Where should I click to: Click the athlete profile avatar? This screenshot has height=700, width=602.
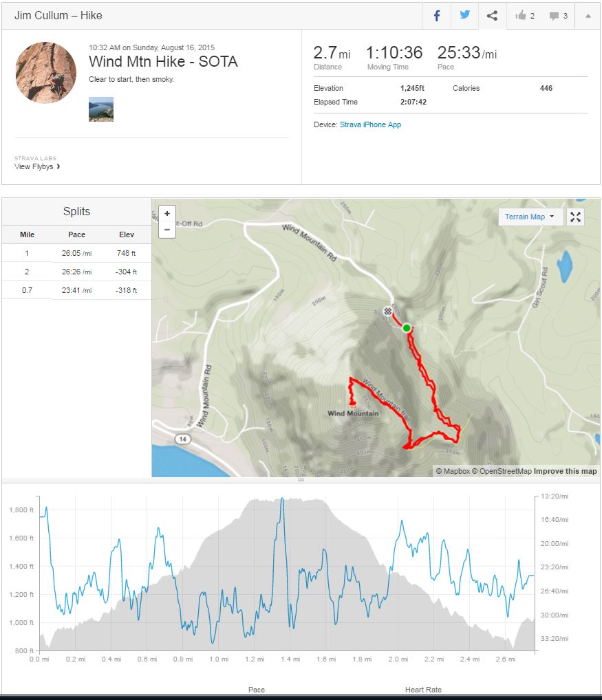pyautogui.click(x=46, y=72)
